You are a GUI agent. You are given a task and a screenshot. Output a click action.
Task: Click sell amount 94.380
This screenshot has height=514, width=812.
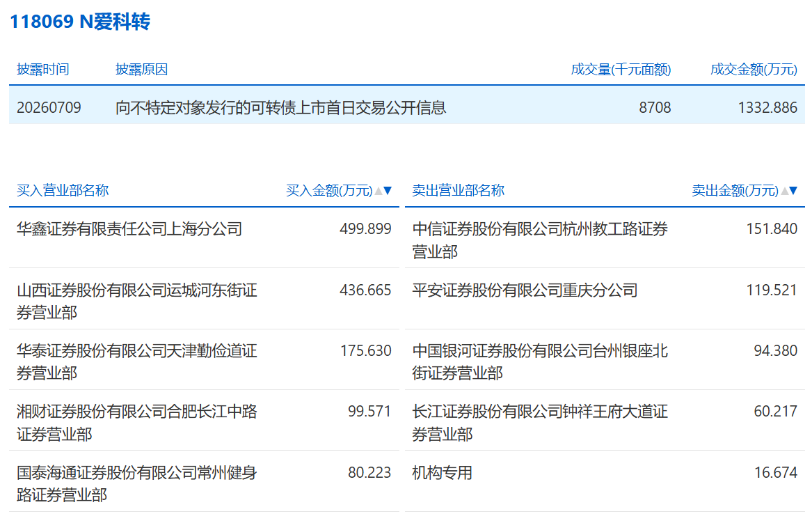pos(775,351)
